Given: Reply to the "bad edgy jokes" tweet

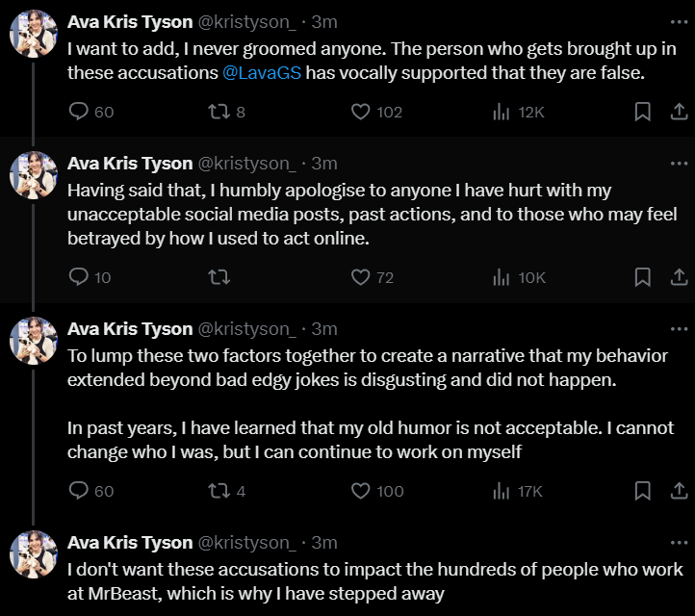Looking at the screenshot, I should click(80, 491).
